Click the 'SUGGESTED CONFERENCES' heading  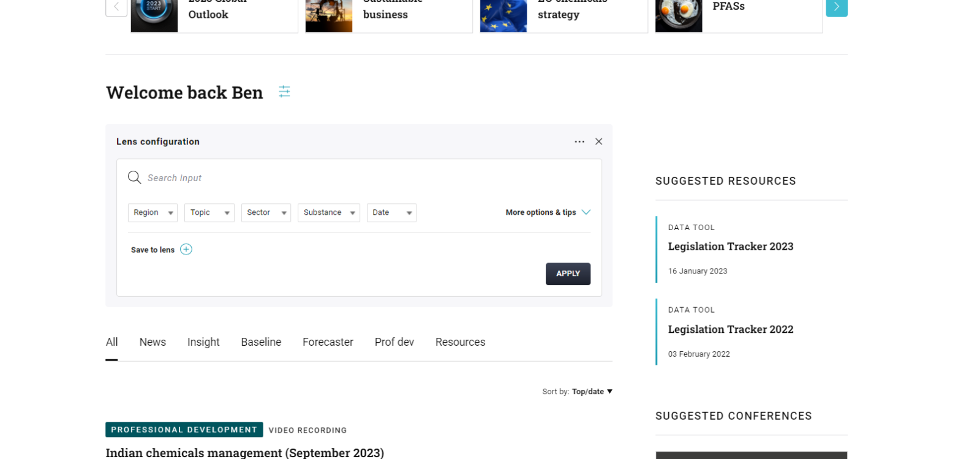point(734,416)
